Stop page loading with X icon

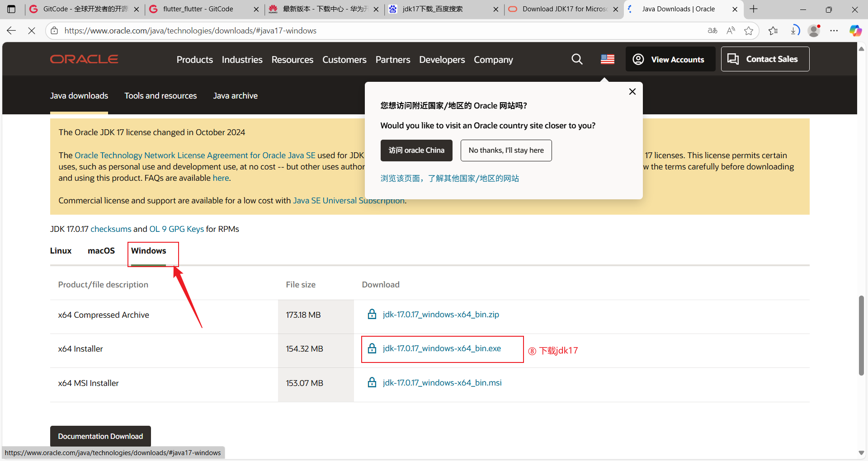pos(32,31)
